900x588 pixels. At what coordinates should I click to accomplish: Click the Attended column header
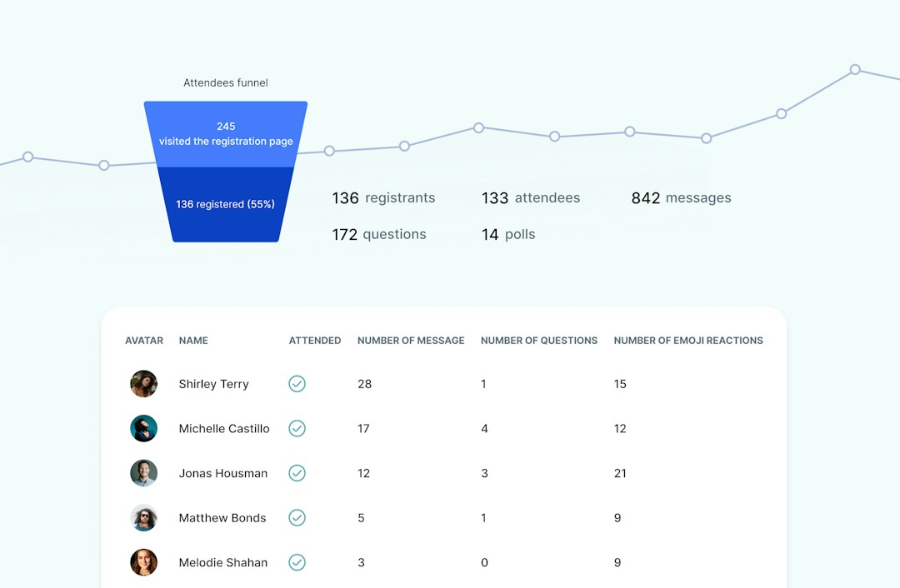pyautogui.click(x=314, y=341)
